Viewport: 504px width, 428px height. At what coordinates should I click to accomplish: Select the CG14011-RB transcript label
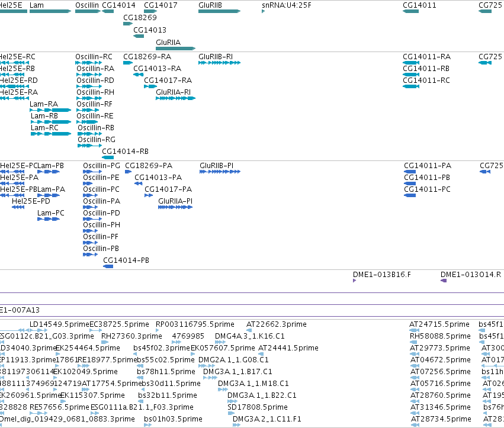[426, 69]
